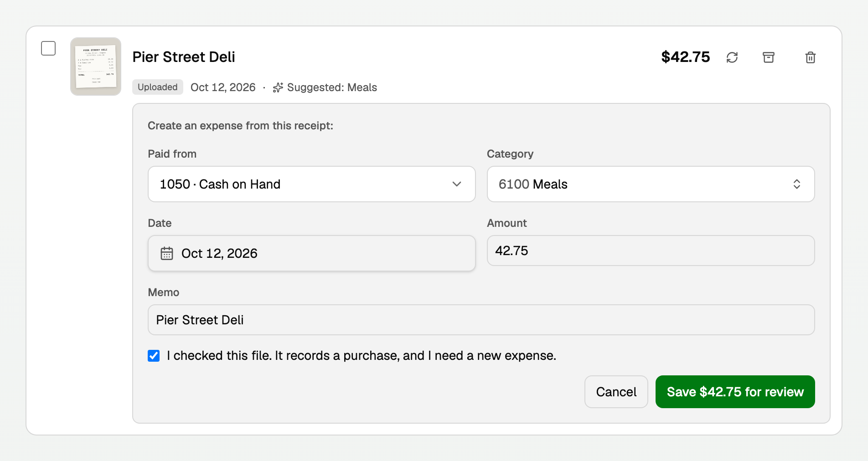868x461 pixels.
Task: Click into the Memo field
Action: click(x=481, y=320)
